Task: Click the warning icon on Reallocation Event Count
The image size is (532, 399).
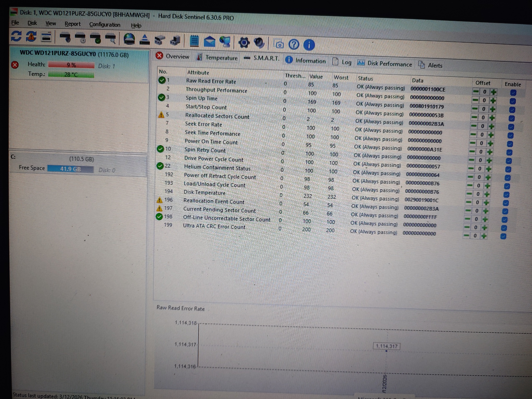Action: point(159,200)
